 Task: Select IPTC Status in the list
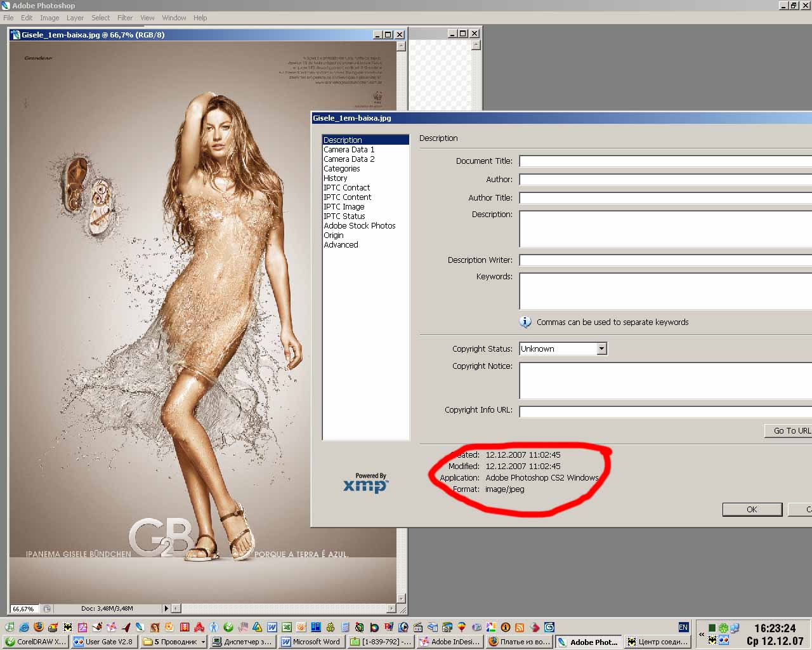[x=365, y=216]
